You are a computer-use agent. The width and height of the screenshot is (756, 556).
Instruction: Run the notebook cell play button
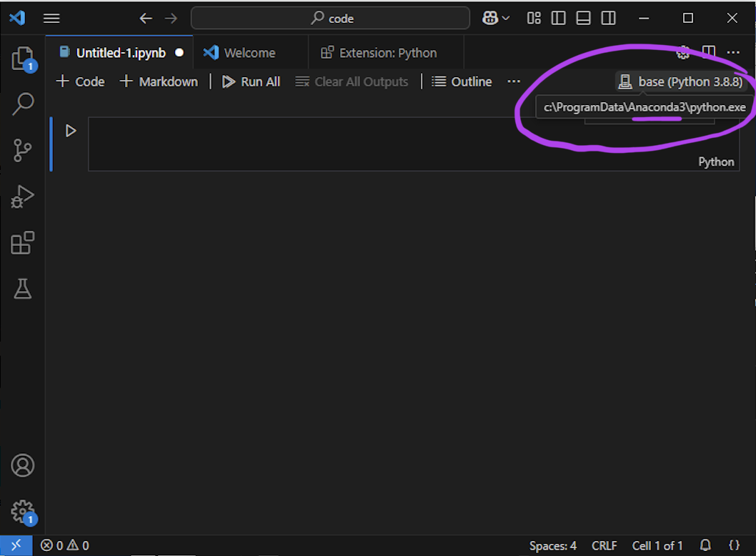point(71,131)
